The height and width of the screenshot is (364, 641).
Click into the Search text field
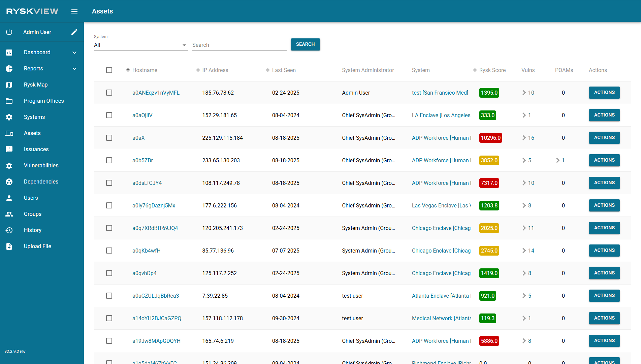click(x=239, y=45)
